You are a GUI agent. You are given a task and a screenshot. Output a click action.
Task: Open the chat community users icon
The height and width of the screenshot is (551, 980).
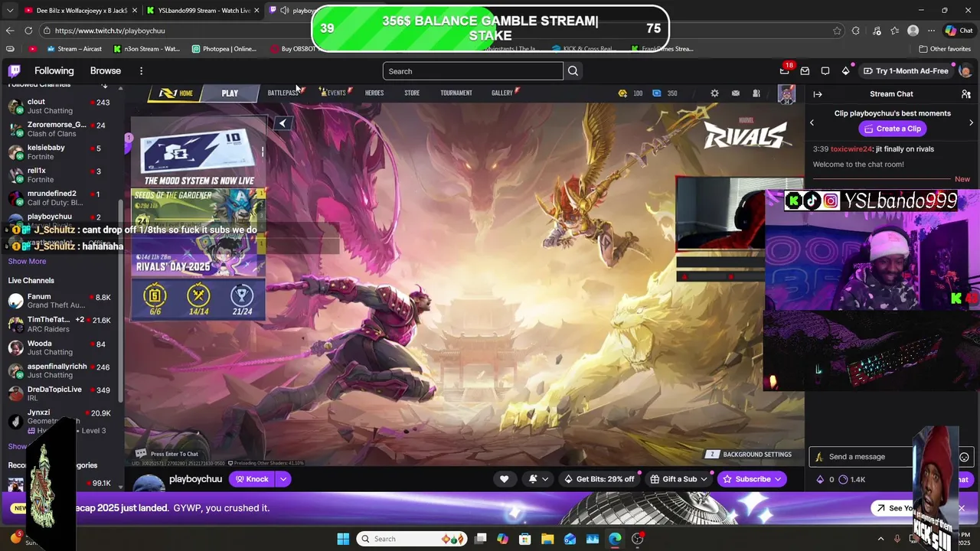[966, 94]
